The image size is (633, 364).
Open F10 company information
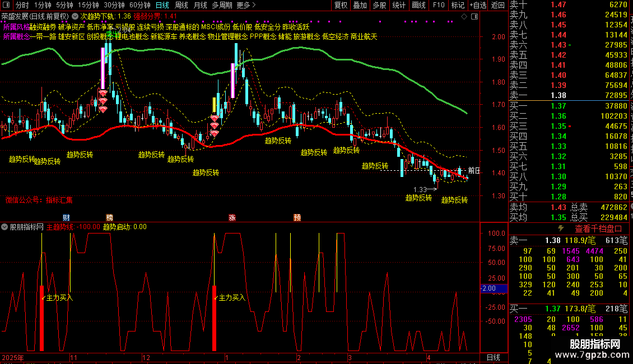tap(439, 5)
